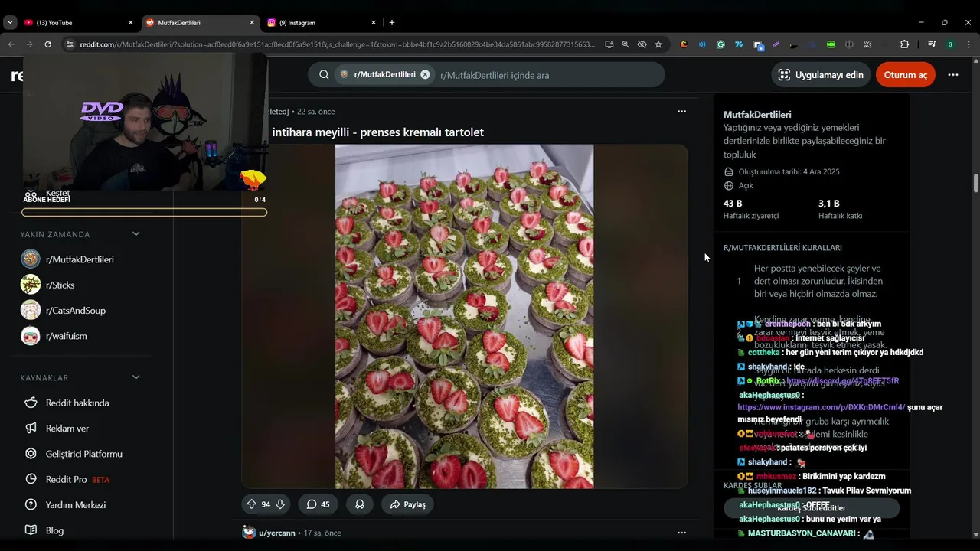Click the Reklam ver megaphone icon
Image resolution: width=980 pixels, height=551 pixels.
tap(31, 429)
